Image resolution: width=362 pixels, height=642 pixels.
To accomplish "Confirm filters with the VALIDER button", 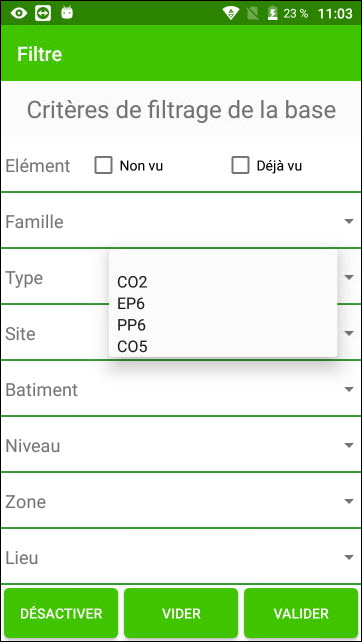I will click(x=301, y=613).
